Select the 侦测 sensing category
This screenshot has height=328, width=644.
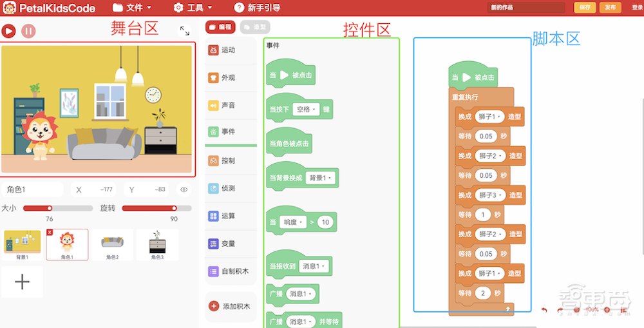point(231,188)
